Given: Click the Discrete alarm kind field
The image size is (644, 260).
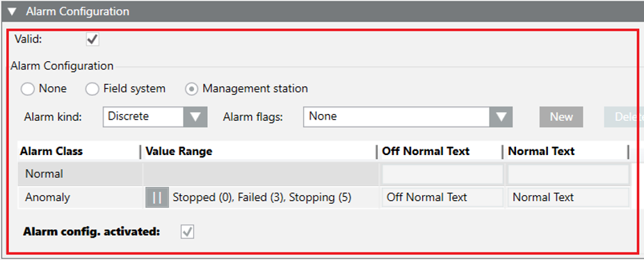Looking at the screenshot, I should click(143, 117).
